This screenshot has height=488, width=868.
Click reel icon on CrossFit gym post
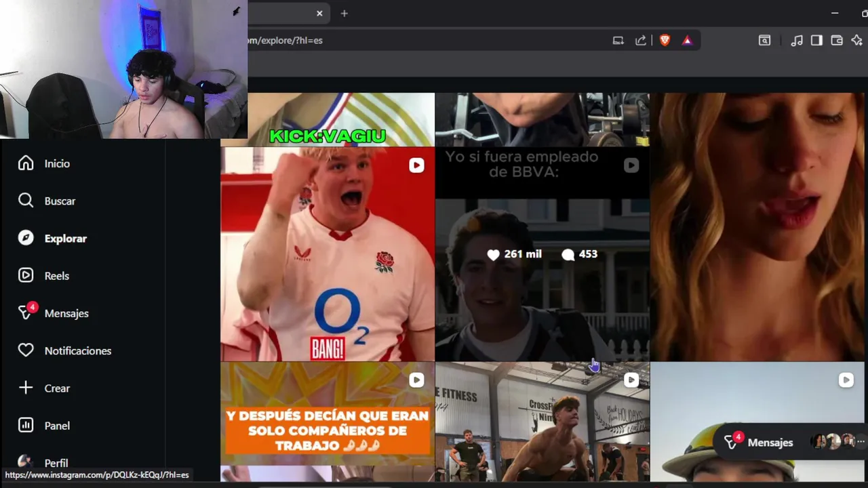(x=631, y=380)
